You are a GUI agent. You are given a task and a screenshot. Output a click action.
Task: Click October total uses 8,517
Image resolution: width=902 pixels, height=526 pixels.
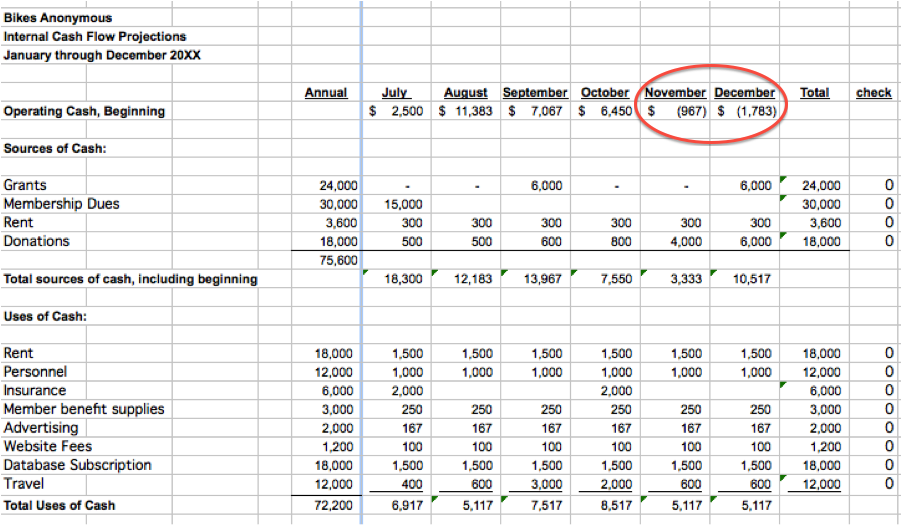616,506
